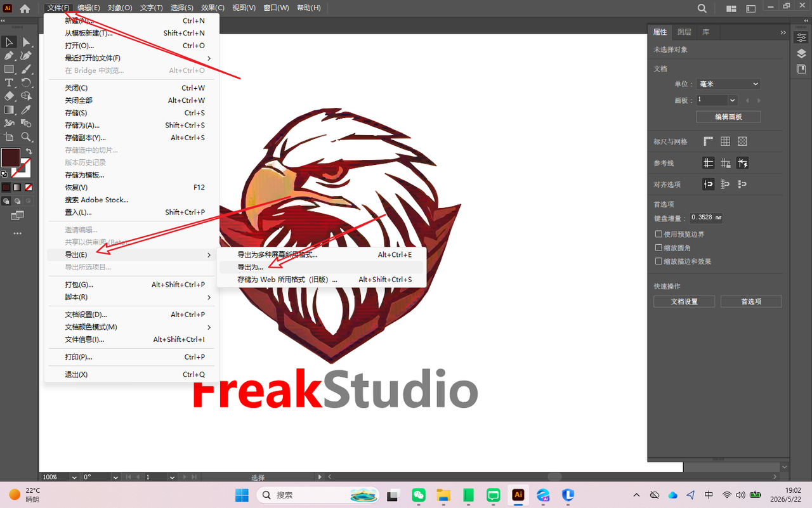Choose 存储为(A)... in File menu

coord(132,126)
